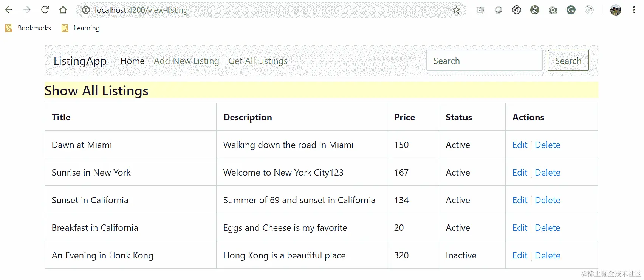Bookmark this page with the star icon
The width and height of the screenshot is (644, 280).
[456, 10]
